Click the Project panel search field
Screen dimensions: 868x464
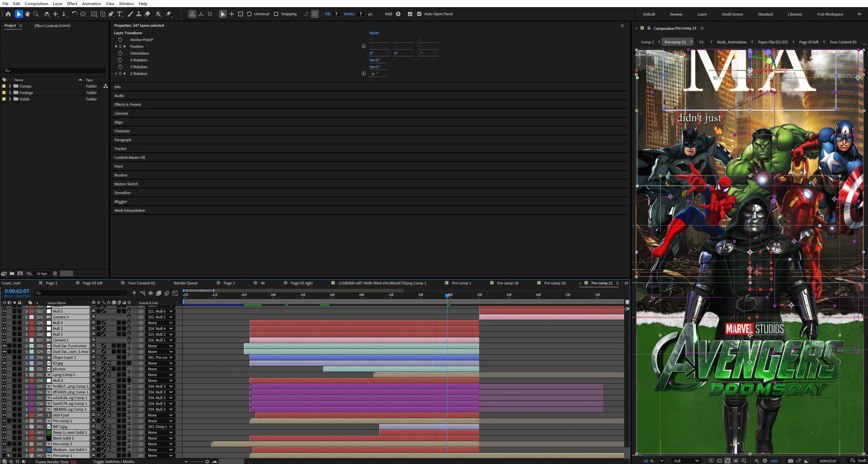(55, 71)
